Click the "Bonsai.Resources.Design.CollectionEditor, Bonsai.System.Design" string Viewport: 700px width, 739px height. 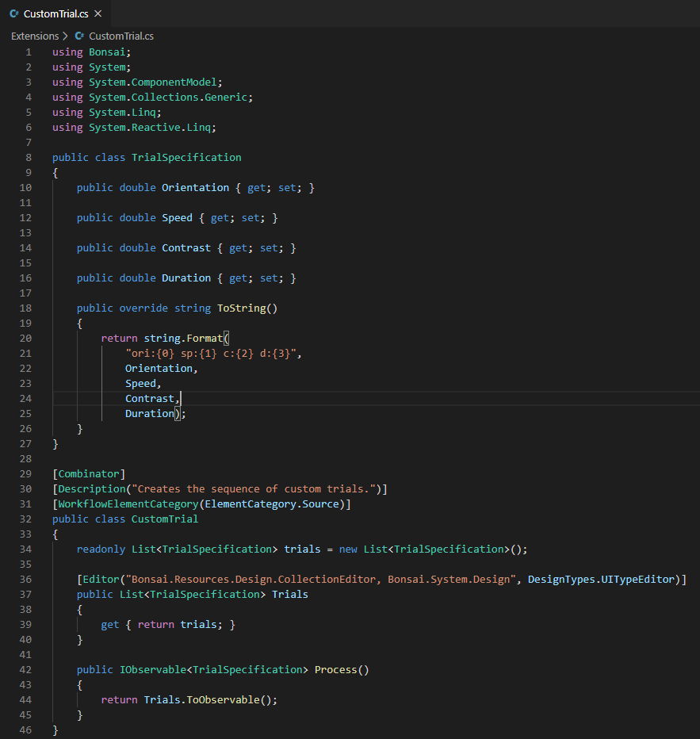click(x=321, y=580)
